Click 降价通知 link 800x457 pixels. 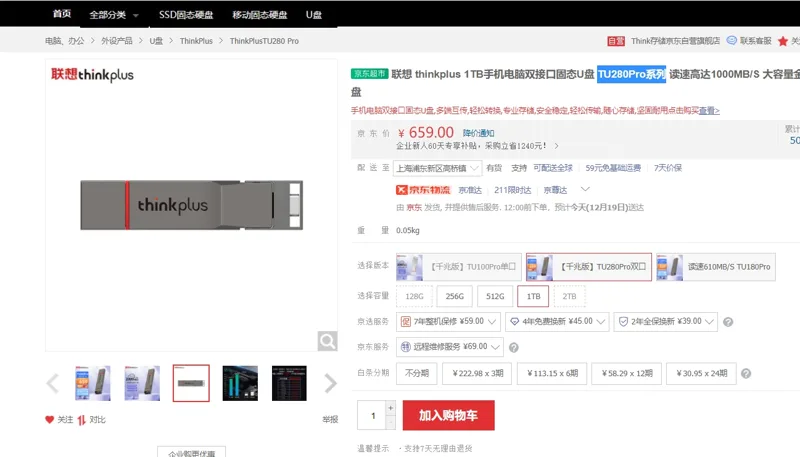[x=479, y=133]
